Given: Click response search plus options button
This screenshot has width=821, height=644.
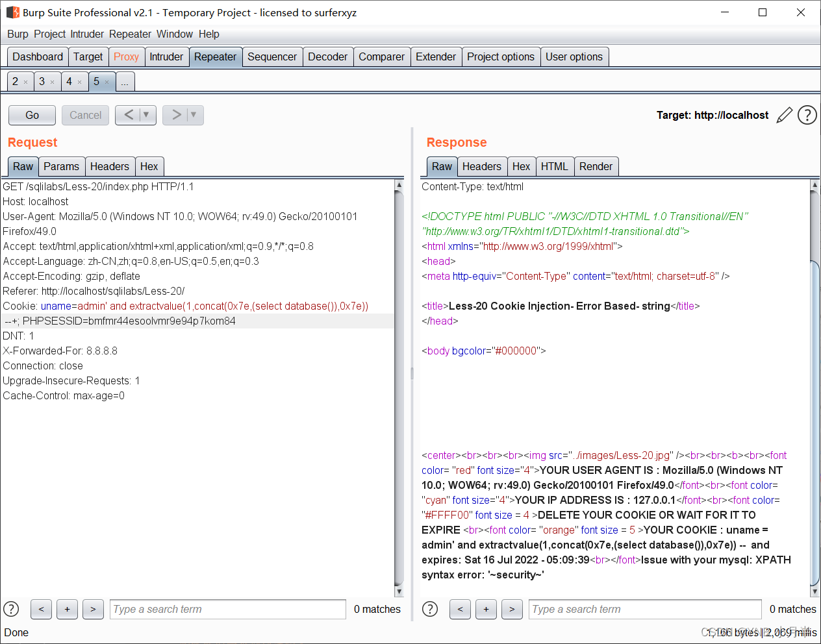Looking at the screenshot, I should coord(486,609).
